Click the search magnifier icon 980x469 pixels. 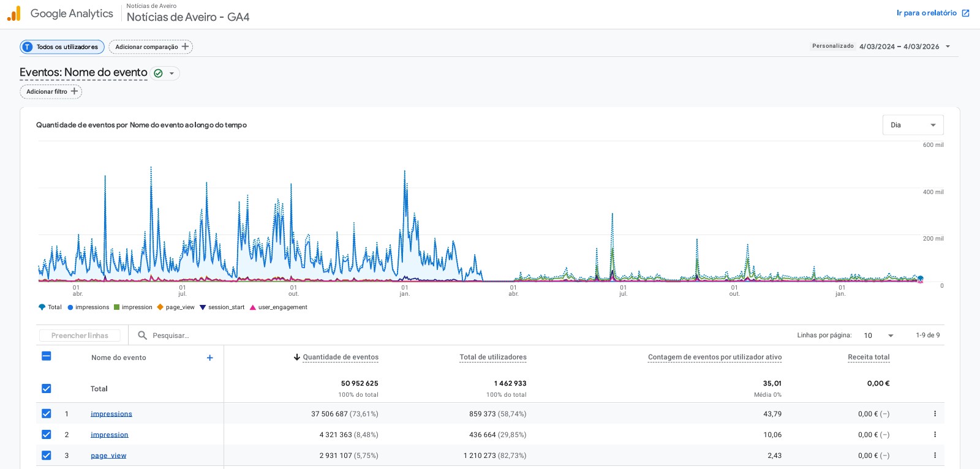click(x=142, y=336)
